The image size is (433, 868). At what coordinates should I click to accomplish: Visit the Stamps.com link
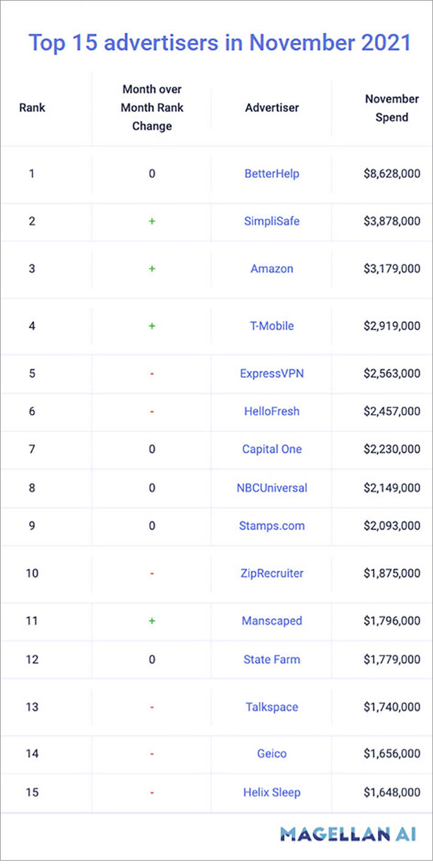click(272, 526)
